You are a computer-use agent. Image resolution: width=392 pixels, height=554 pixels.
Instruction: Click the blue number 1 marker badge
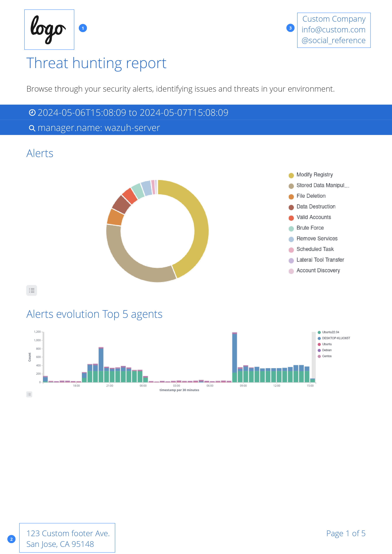coord(83,28)
